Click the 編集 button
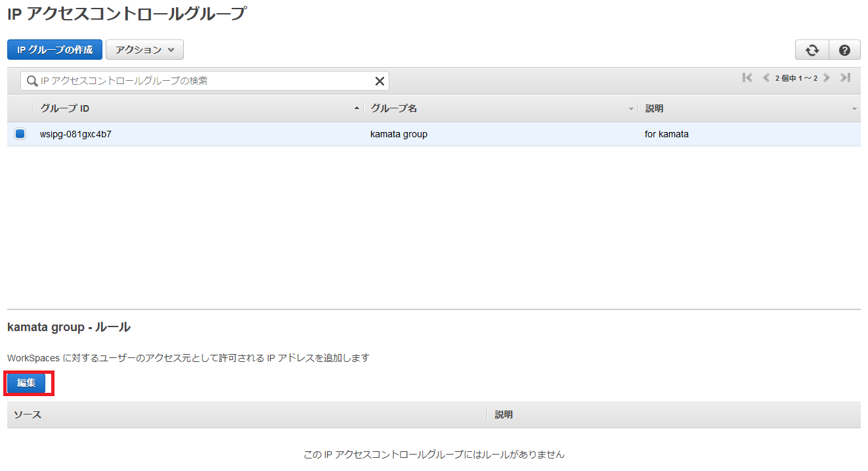Viewport: 868px width, 471px height. 26,383
